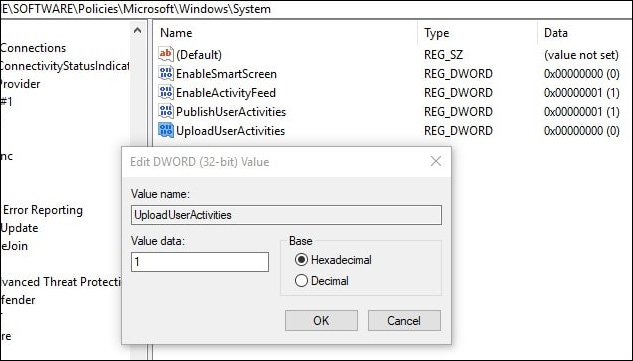This screenshot has height=361, width=633.
Task: Click the Value name field
Action: coord(286,215)
